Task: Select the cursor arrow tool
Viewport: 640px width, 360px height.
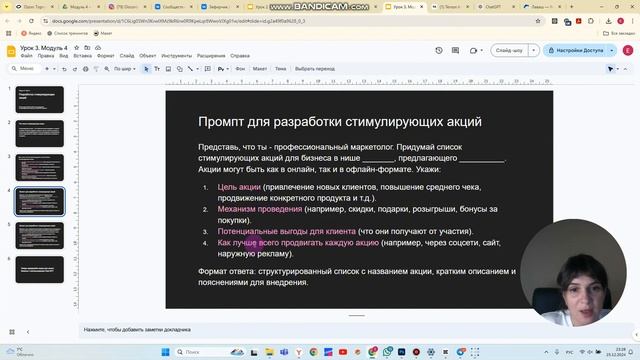Action: [x=146, y=69]
